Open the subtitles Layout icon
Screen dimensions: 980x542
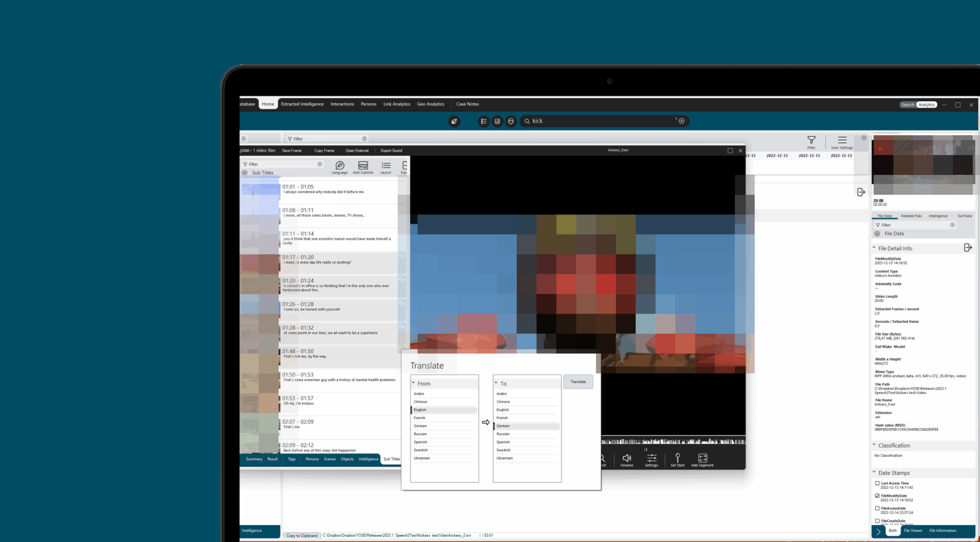pos(386,165)
